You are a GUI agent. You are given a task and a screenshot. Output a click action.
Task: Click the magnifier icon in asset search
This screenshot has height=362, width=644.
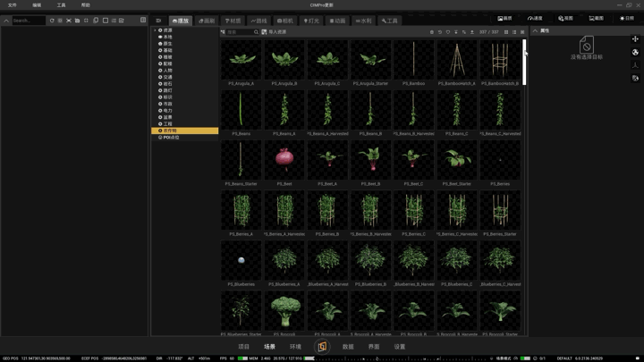[x=256, y=32]
